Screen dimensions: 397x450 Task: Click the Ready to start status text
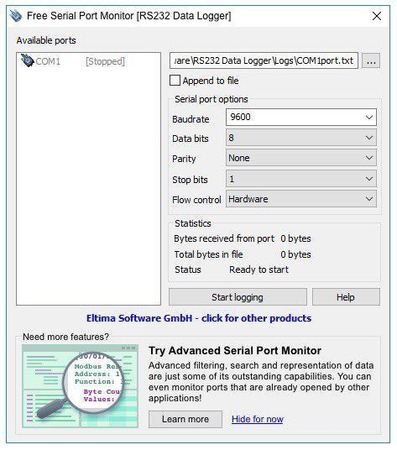pyautogui.click(x=259, y=270)
